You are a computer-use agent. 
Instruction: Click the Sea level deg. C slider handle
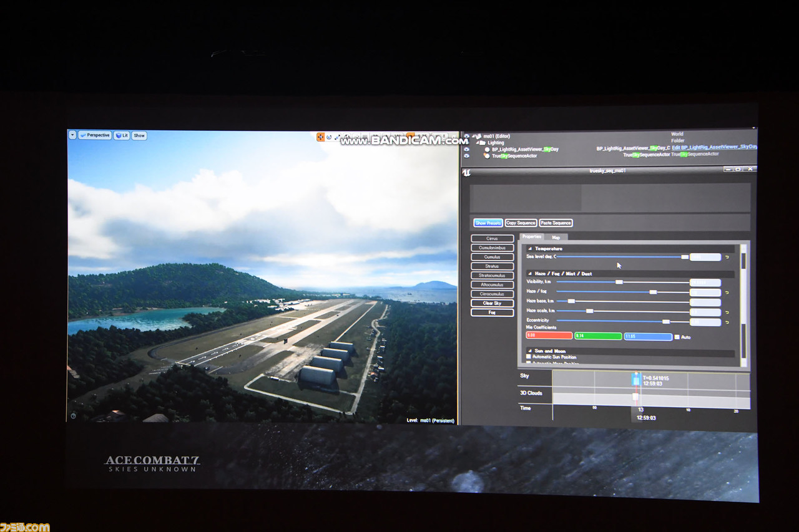coord(685,257)
